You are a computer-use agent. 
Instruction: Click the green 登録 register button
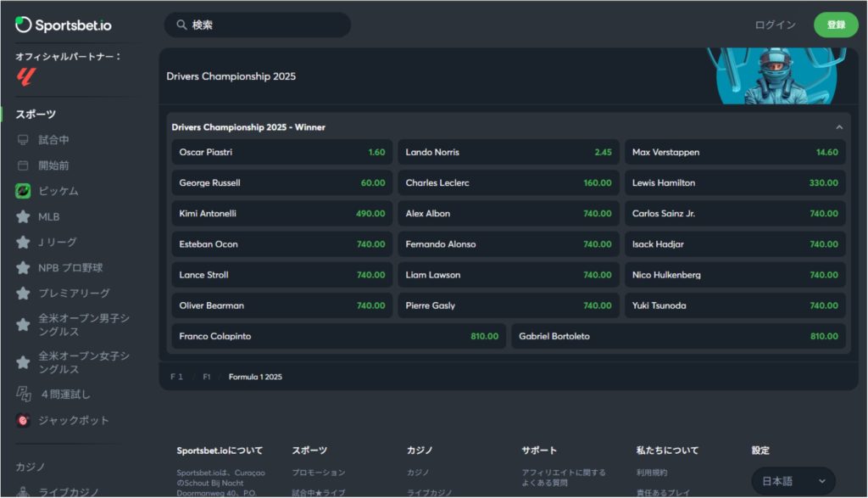836,25
